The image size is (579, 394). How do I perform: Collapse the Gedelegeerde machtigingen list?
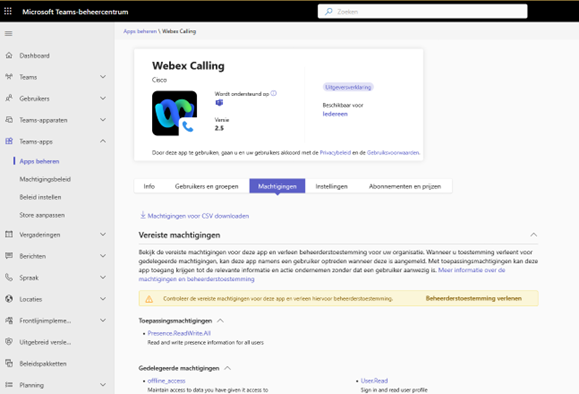228,368
